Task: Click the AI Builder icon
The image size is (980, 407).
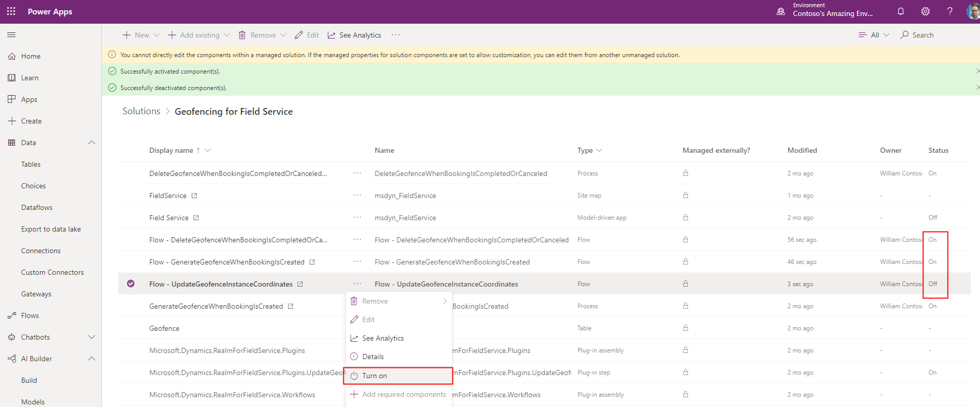Action: 12,359
